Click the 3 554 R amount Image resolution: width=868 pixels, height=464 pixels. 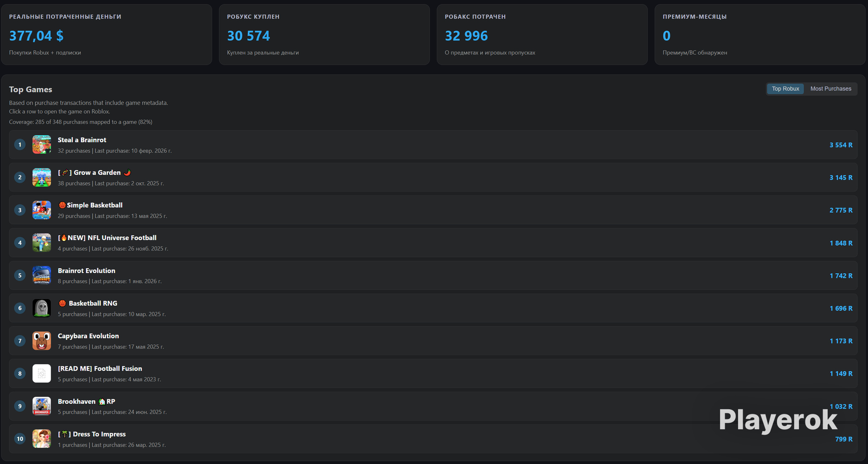tap(841, 145)
